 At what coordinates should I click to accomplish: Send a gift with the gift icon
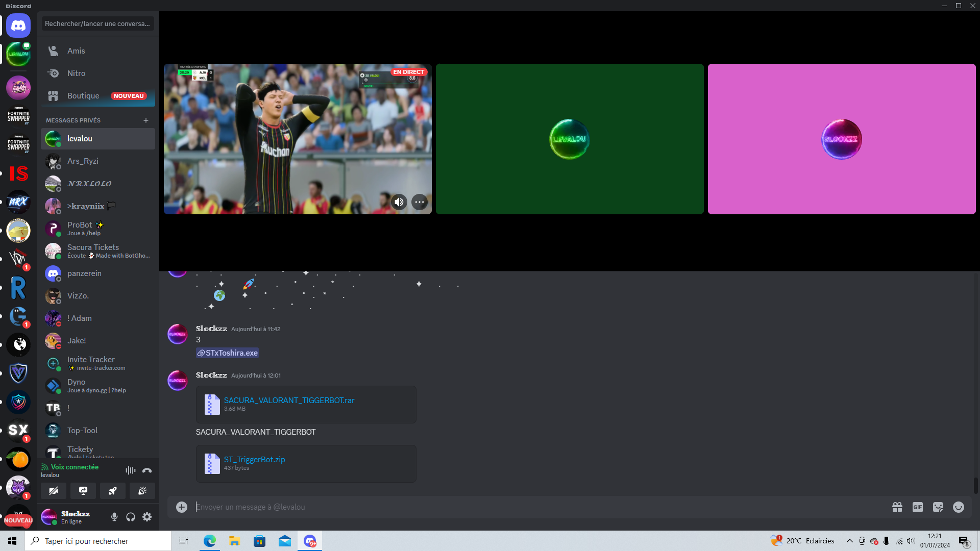point(897,507)
